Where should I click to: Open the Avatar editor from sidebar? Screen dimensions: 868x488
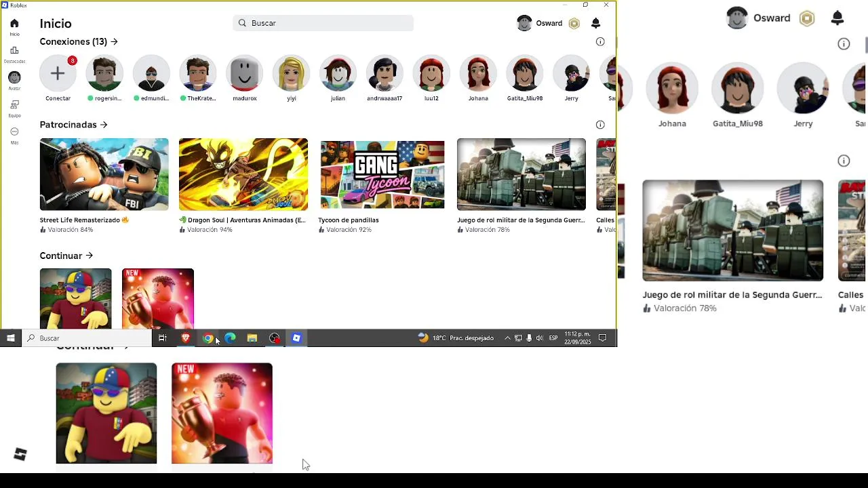coord(14,81)
